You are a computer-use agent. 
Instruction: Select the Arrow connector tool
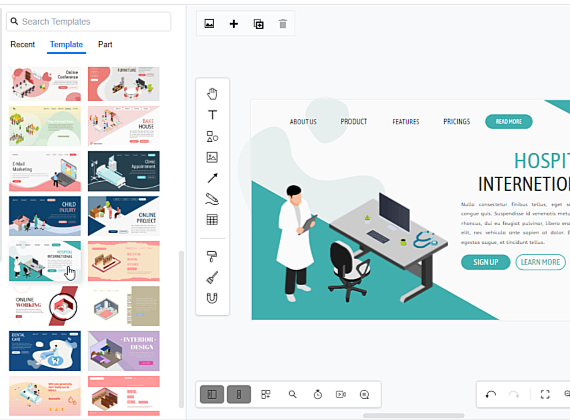[212, 178]
